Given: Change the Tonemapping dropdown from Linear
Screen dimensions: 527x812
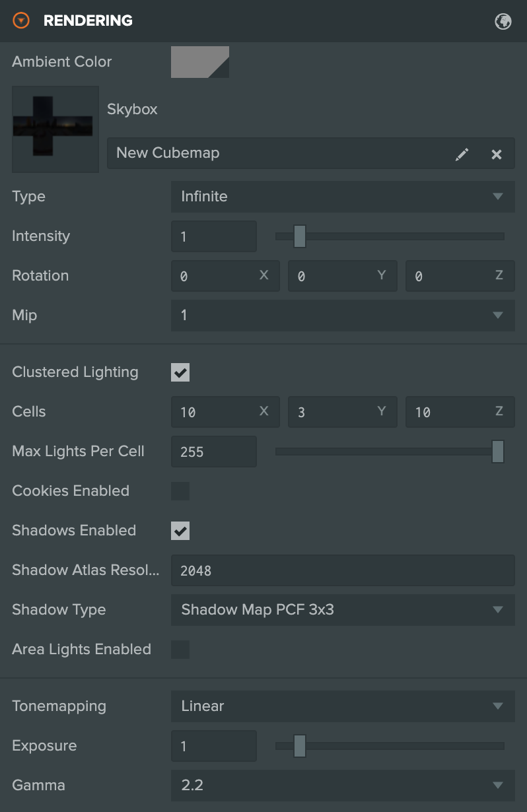Looking at the screenshot, I should tap(343, 706).
